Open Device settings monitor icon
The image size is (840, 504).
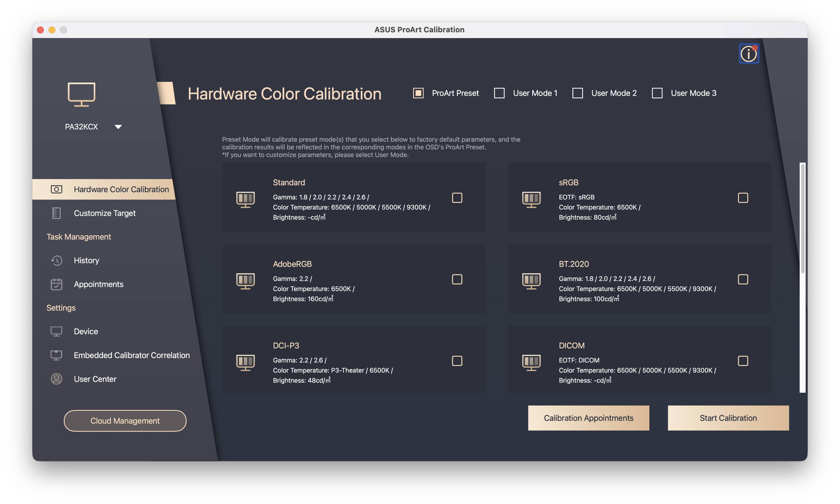click(56, 331)
